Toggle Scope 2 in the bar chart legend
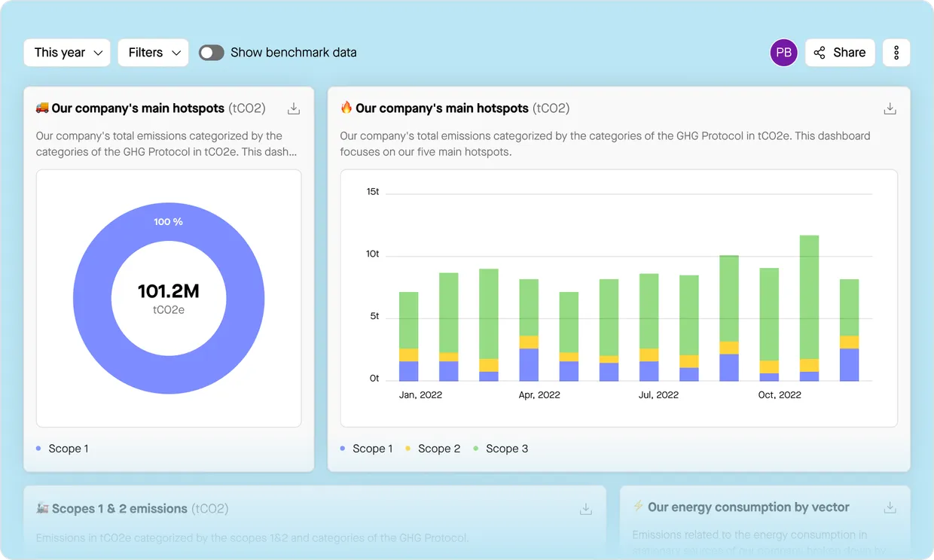This screenshot has width=934, height=560. point(439,449)
